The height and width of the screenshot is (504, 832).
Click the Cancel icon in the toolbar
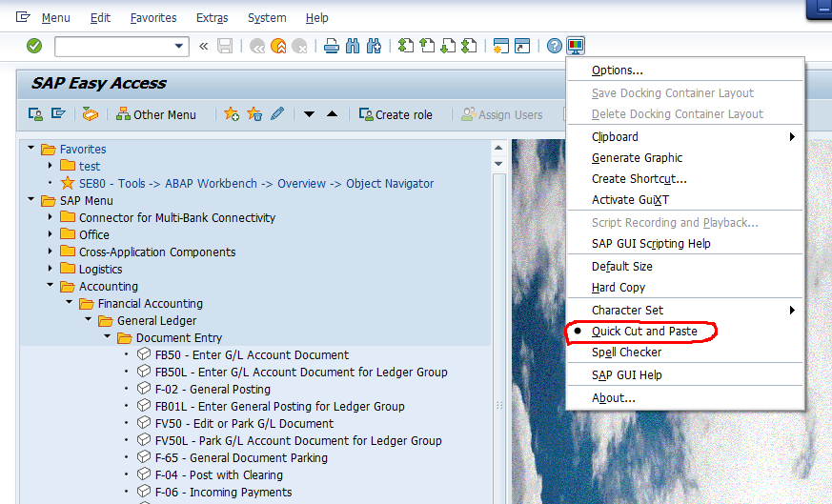click(x=300, y=46)
